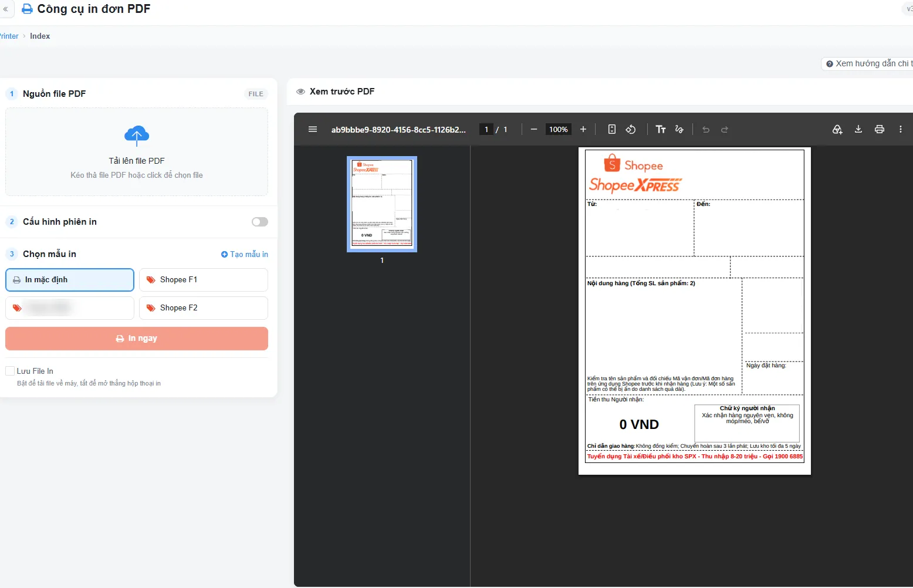
Task: Check the Lưu File In checkbox
Action: (10, 371)
